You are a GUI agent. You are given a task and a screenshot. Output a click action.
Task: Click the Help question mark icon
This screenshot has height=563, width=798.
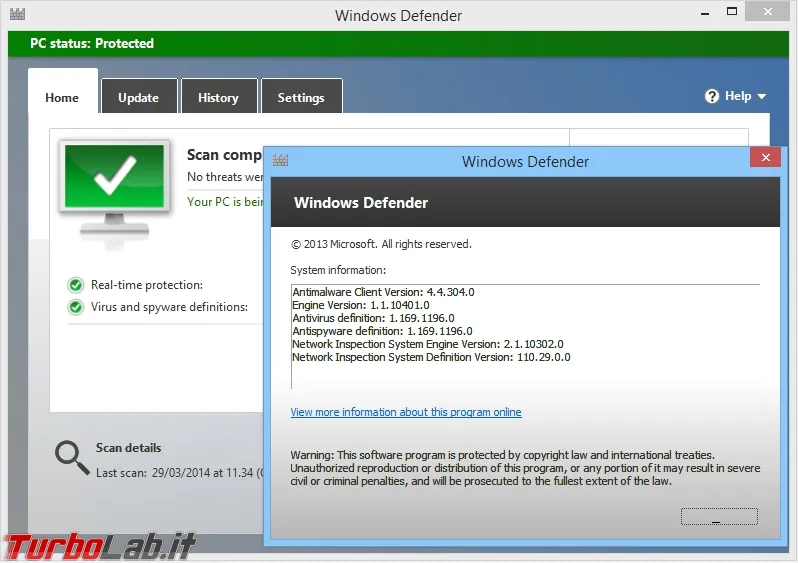tap(711, 96)
